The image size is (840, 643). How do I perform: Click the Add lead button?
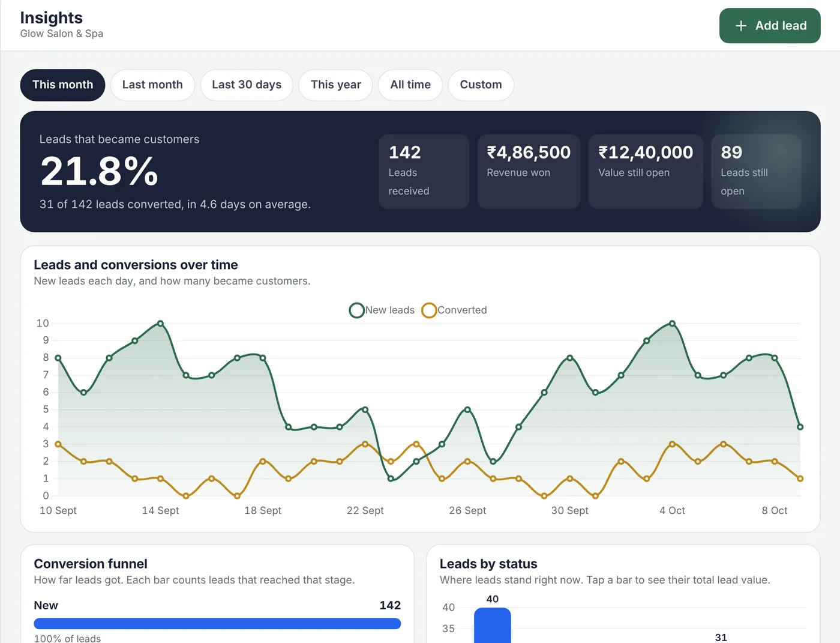770,26
